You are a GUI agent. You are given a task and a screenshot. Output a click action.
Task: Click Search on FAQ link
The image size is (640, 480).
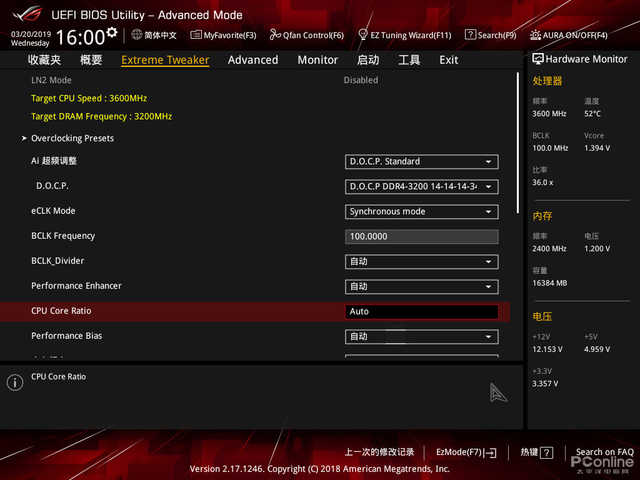pyautogui.click(x=604, y=452)
